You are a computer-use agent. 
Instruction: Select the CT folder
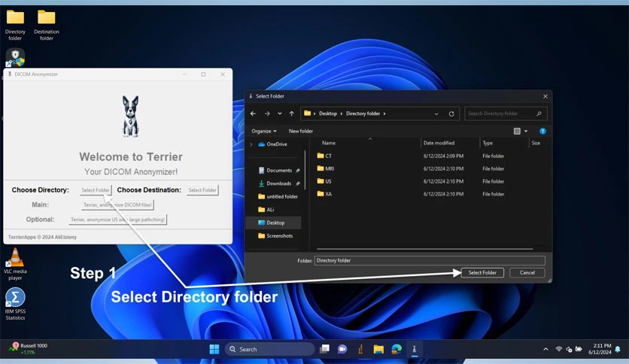(329, 156)
